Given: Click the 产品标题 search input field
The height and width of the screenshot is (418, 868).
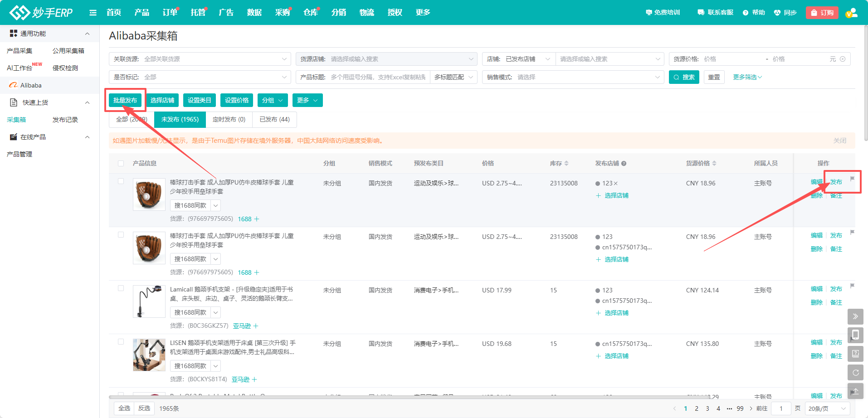Looking at the screenshot, I should coord(378,77).
